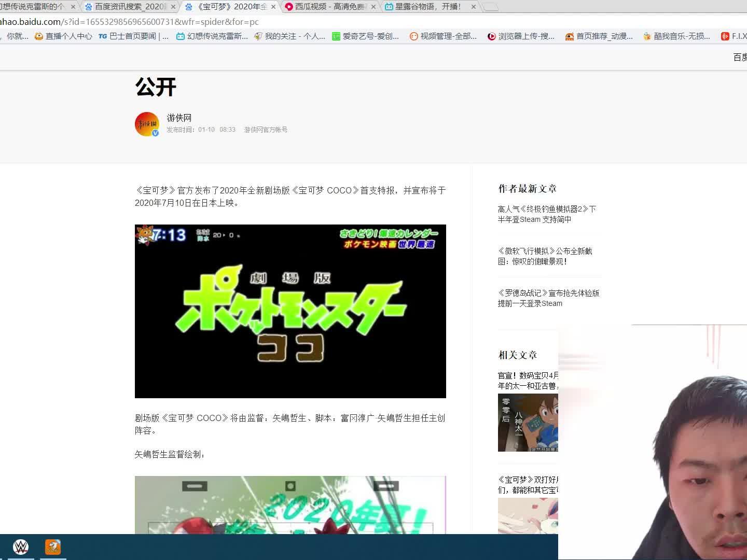Click the 视频管理 orange favicon

(413, 36)
